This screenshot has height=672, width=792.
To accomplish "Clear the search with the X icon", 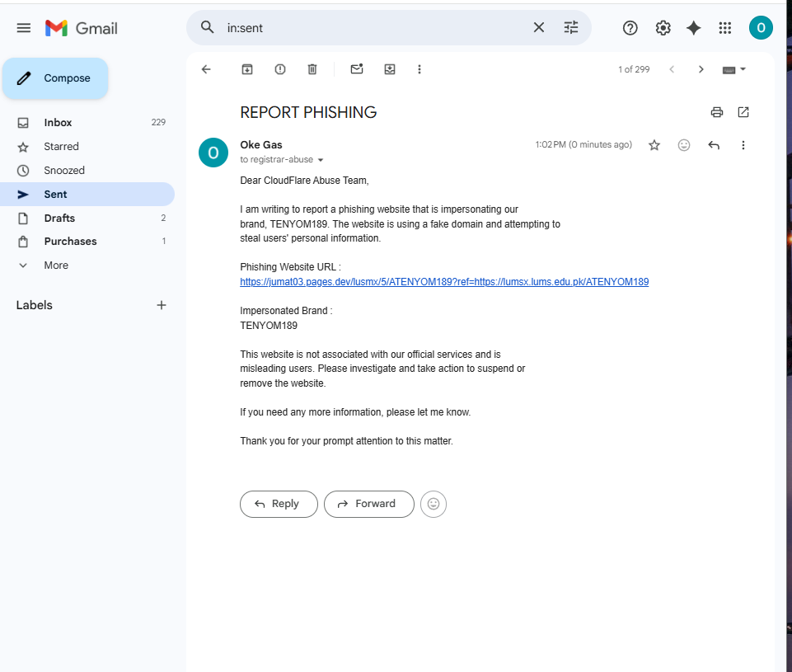I will pyautogui.click(x=539, y=27).
